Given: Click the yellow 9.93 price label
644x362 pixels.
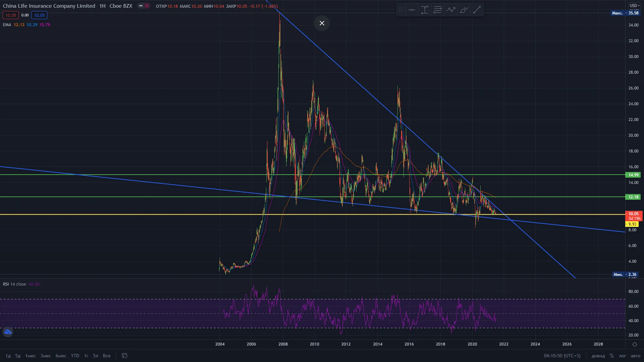Looking at the screenshot, I should pyautogui.click(x=632, y=224).
